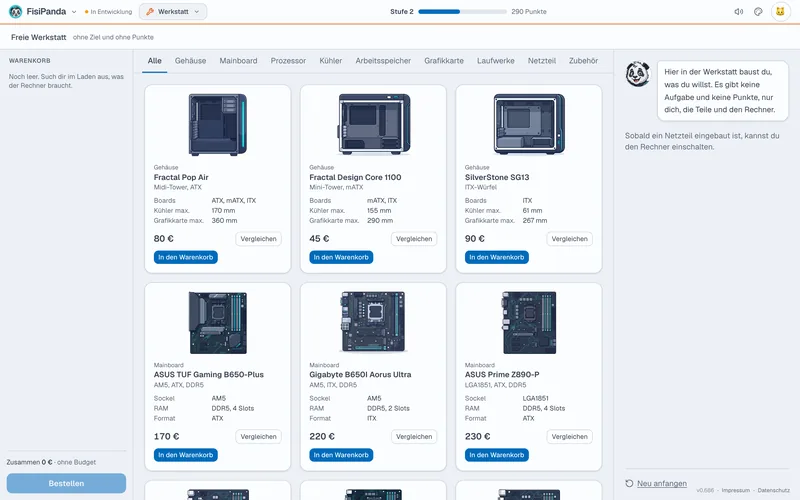Compare the SilverStone SG13
The image size is (800, 500).
tap(569, 239)
